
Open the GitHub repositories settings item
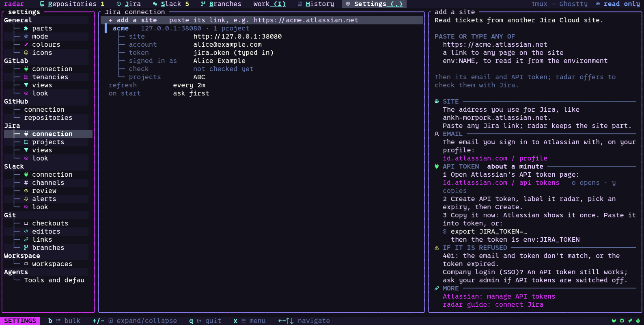48,118
